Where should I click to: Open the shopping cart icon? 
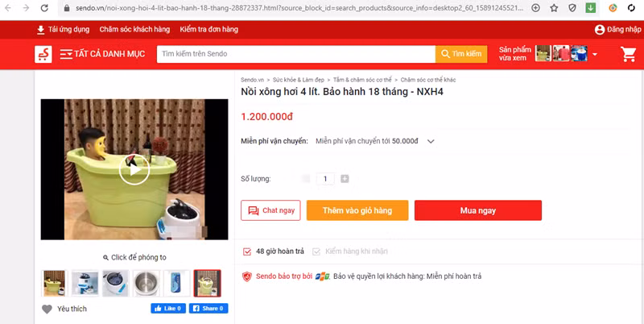click(x=629, y=54)
